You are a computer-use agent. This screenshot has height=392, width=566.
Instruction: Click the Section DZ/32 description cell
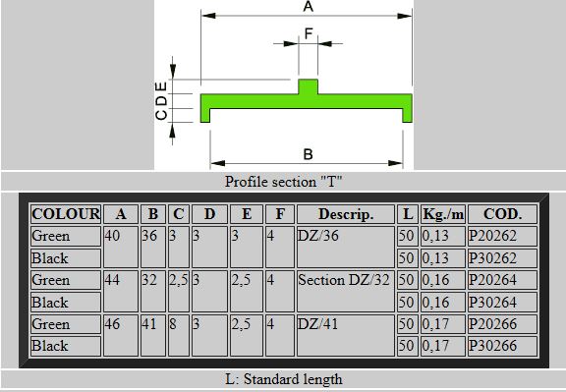pos(346,291)
